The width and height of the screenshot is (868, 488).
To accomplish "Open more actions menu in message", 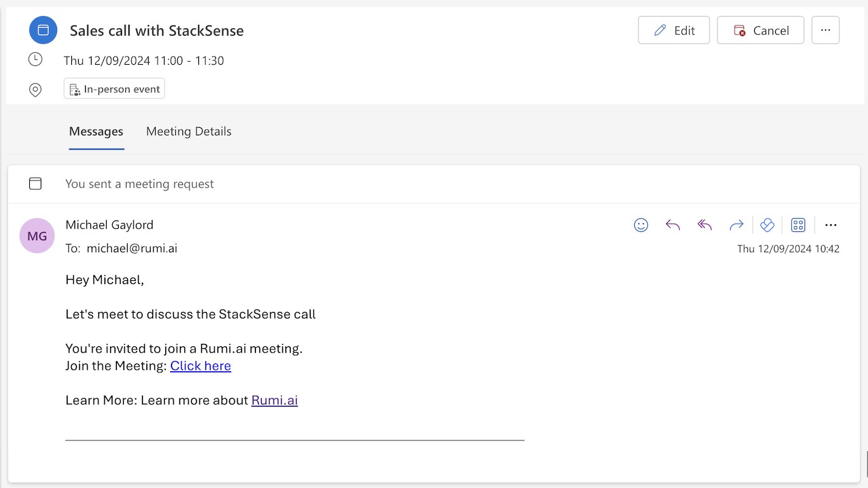I will click(x=831, y=225).
